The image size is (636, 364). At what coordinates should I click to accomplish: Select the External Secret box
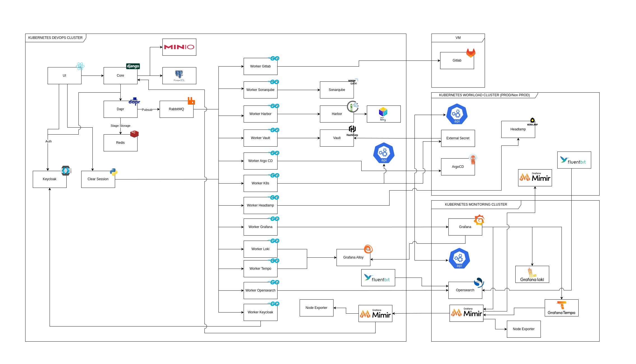[x=458, y=138]
